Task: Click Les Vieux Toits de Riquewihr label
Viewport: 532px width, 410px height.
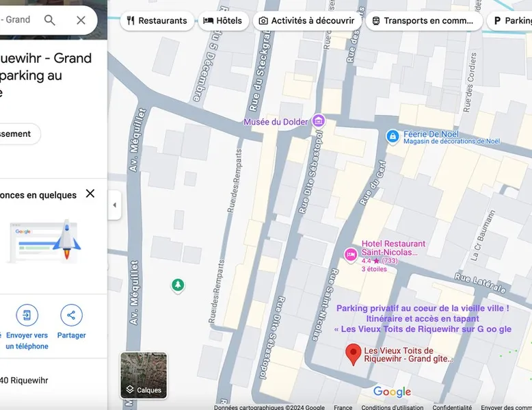Action: pos(408,355)
